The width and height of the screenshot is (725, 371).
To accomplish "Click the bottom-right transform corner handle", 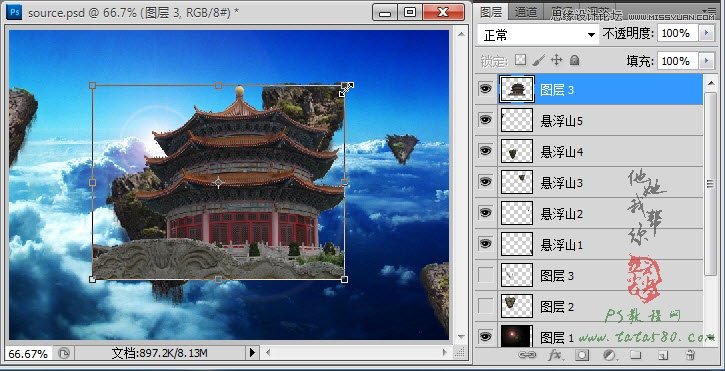I will point(344,279).
